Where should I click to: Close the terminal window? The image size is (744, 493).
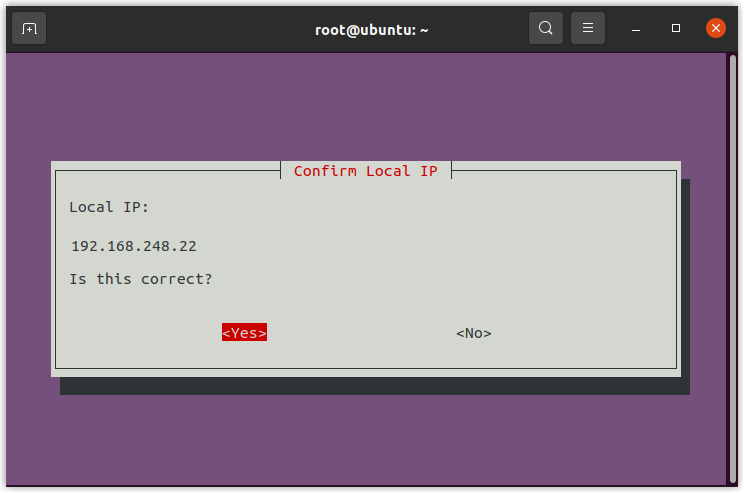(x=715, y=28)
